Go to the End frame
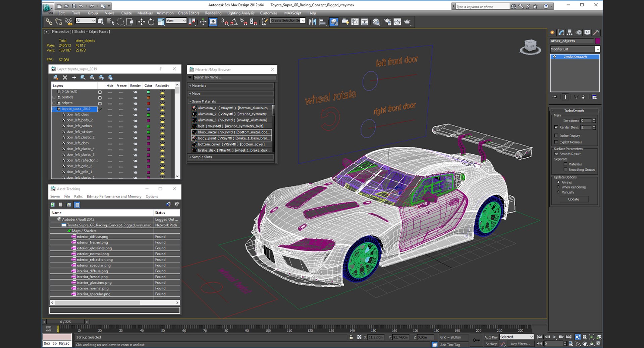 pyautogui.click(x=569, y=337)
